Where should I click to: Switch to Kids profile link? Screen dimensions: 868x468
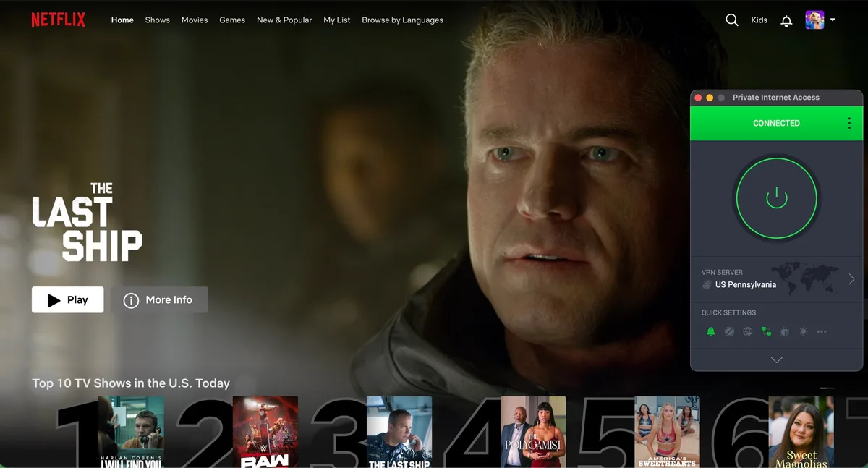click(759, 20)
